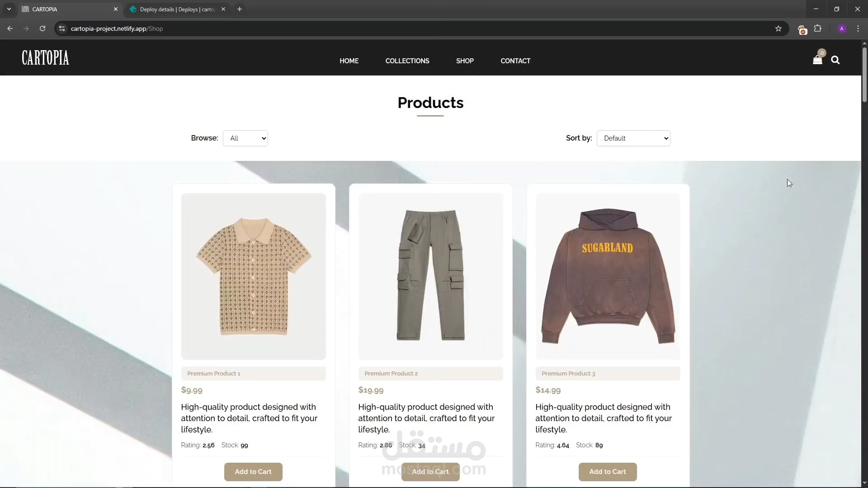Viewport: 868px width, 488px height.
Task: Open the CONTACT nav link
Action: click(x=515, y=61)
